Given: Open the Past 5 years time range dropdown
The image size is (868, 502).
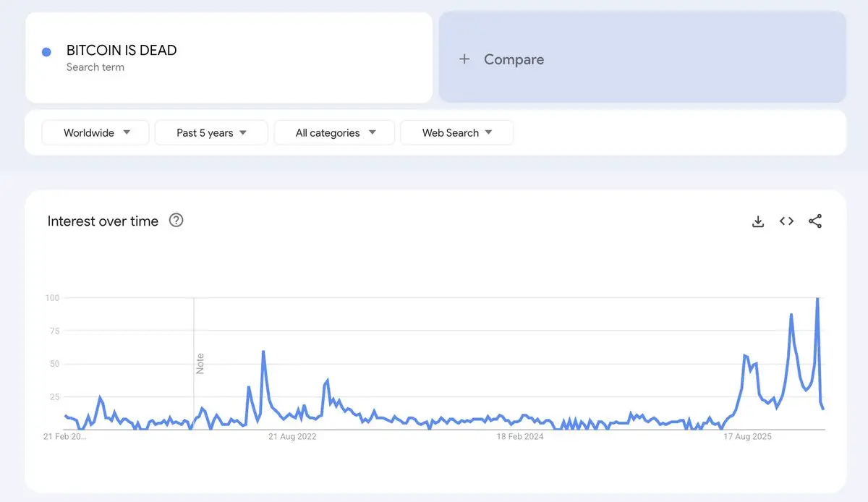Looking at the screenshot, I should [x=211, y=133].
